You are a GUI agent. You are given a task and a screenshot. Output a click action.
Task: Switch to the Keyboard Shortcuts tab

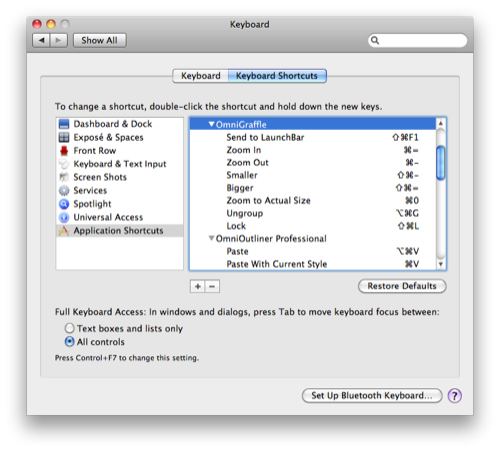click(x=277, y=76)
